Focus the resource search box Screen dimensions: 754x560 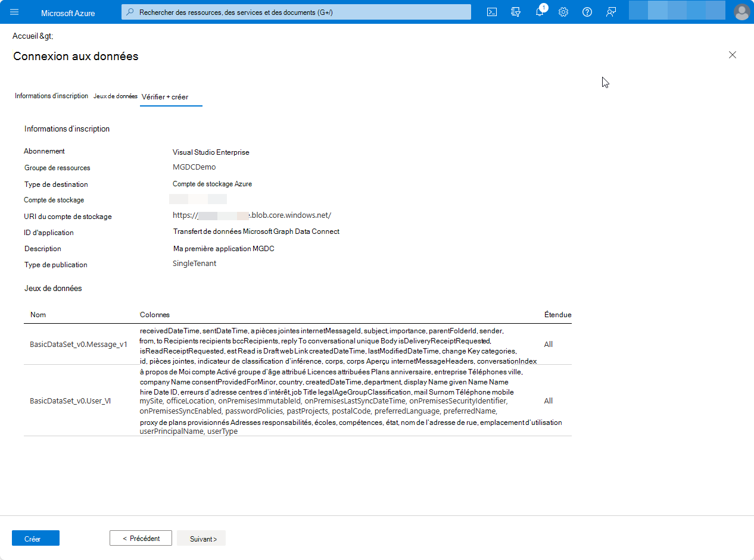296,12
